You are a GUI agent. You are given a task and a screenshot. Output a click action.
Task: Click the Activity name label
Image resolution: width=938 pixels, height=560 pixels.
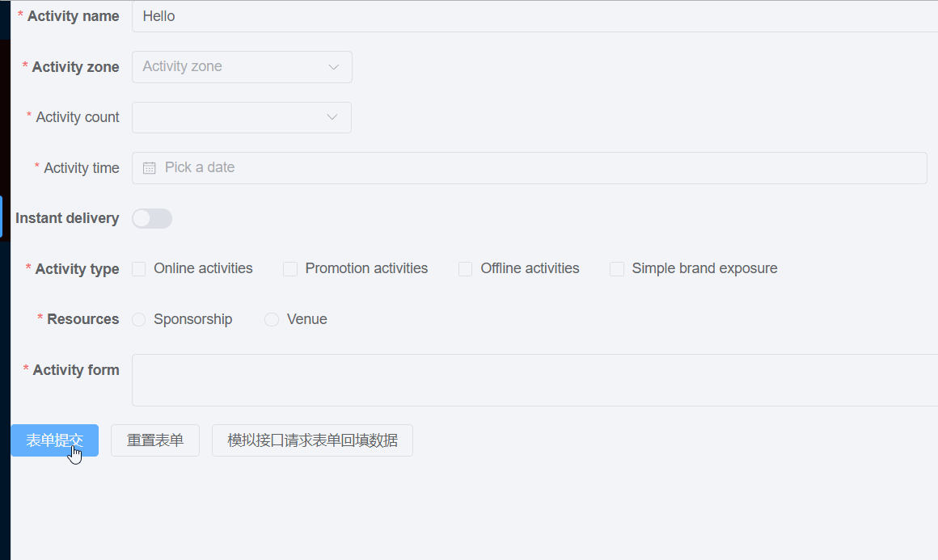tap(73, 16)
